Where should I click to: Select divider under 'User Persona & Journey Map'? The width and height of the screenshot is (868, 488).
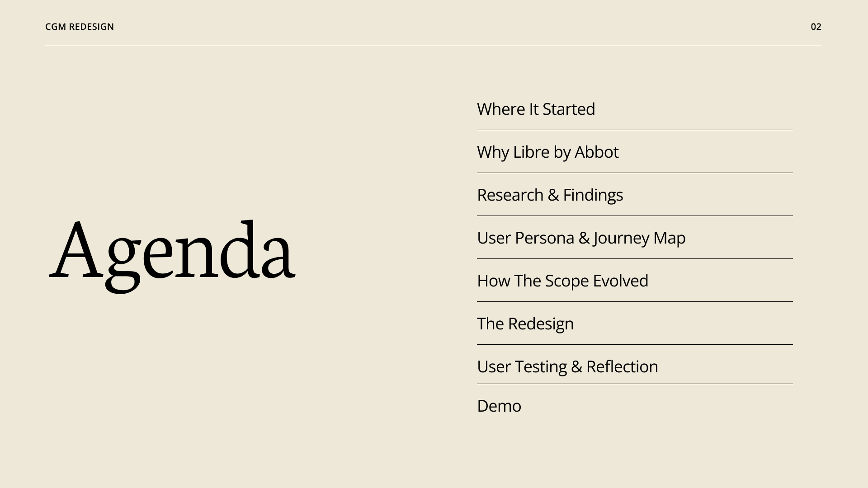click(635, 258)
